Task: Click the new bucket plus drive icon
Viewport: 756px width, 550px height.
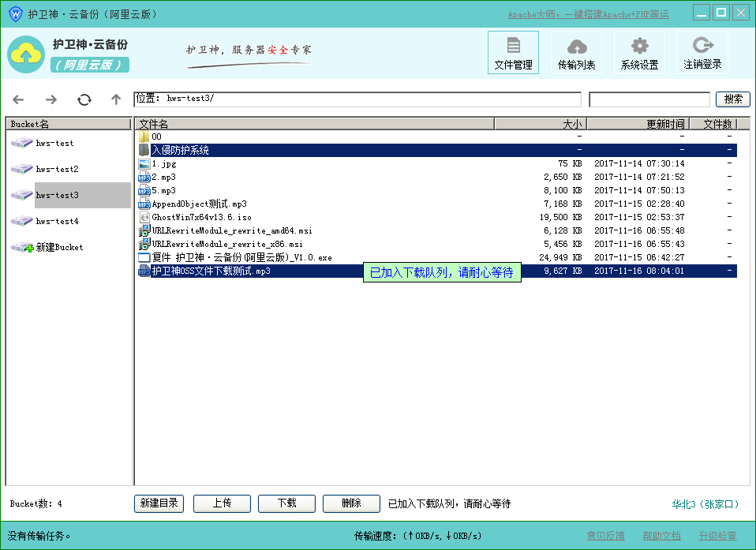Action: [22, 247]
